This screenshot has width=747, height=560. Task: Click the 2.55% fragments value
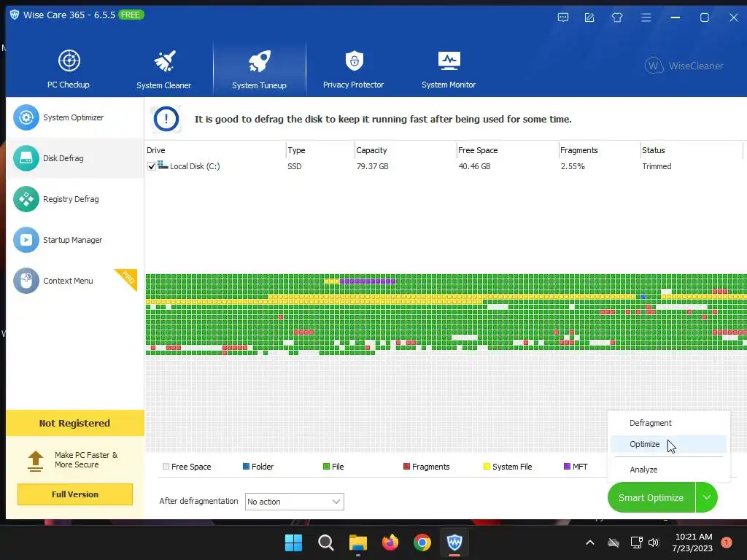(573, 167)
